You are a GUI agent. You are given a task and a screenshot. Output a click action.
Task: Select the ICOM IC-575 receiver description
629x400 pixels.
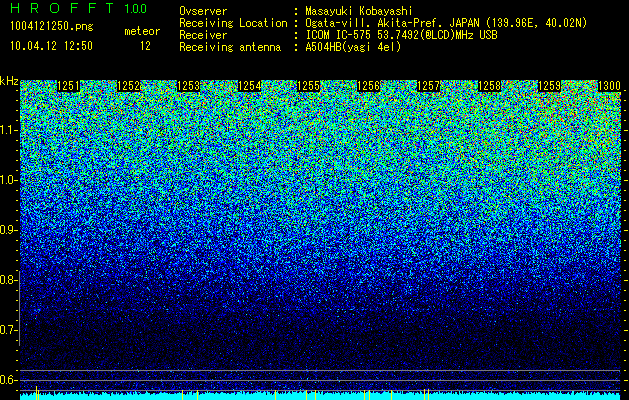[401, 35]
